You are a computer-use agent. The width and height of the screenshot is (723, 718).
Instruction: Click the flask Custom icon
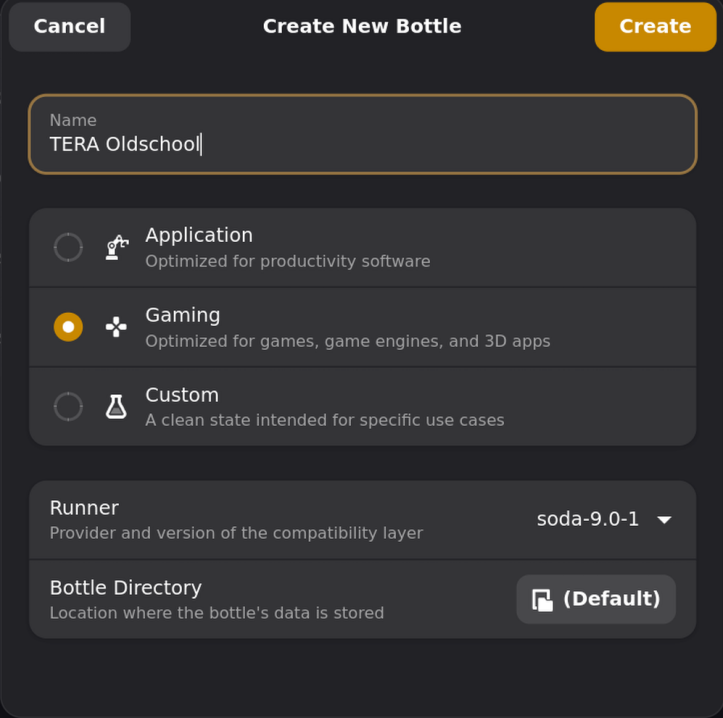(x=117, y=406)
